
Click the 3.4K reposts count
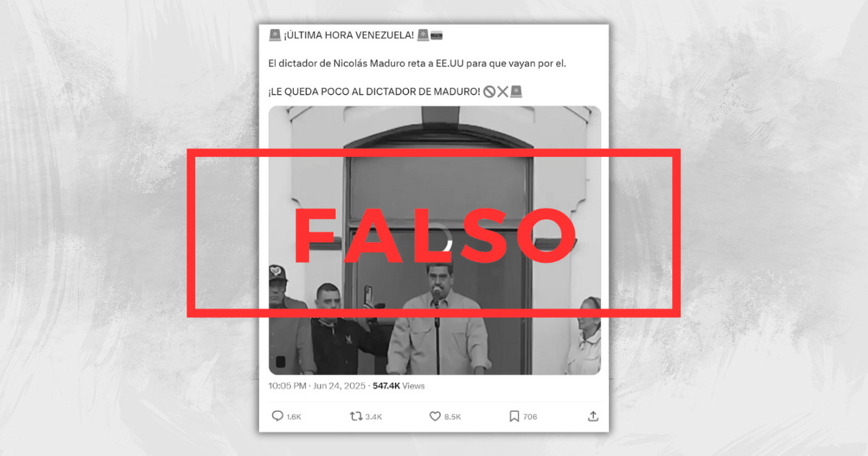[373, 417]
